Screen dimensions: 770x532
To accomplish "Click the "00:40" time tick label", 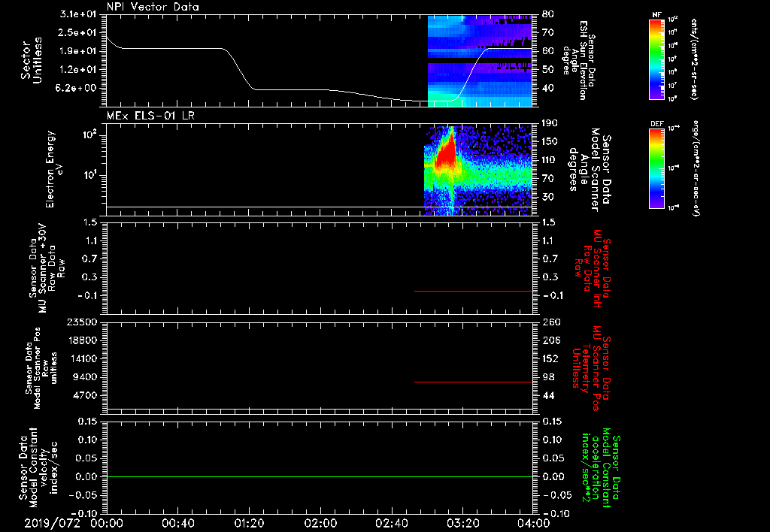I will tap(177, 523).
